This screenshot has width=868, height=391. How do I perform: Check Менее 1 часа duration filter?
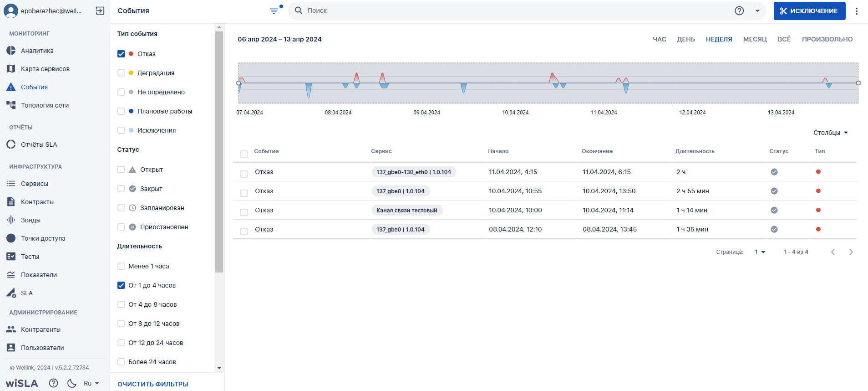click(x=121, y=266)
